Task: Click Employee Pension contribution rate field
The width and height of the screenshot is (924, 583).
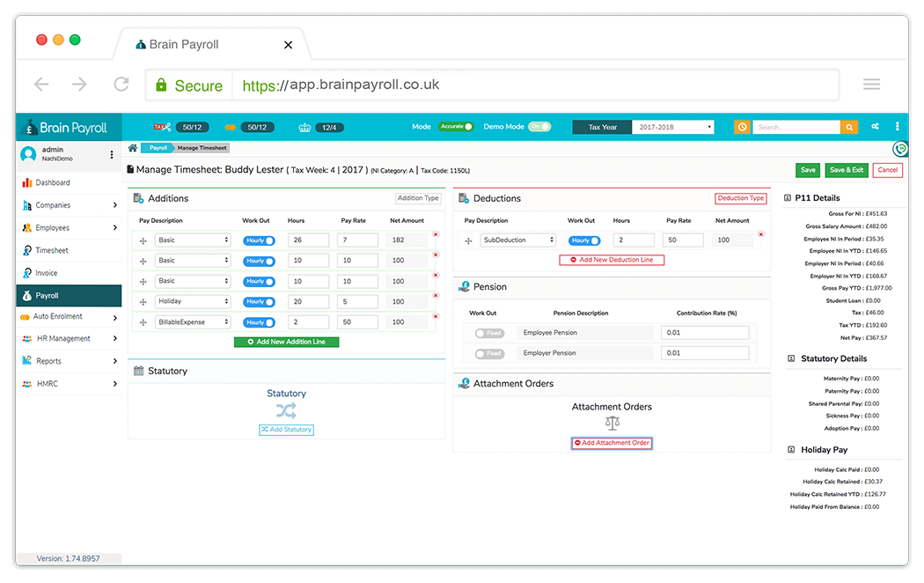Action: [x=705, y=333]
